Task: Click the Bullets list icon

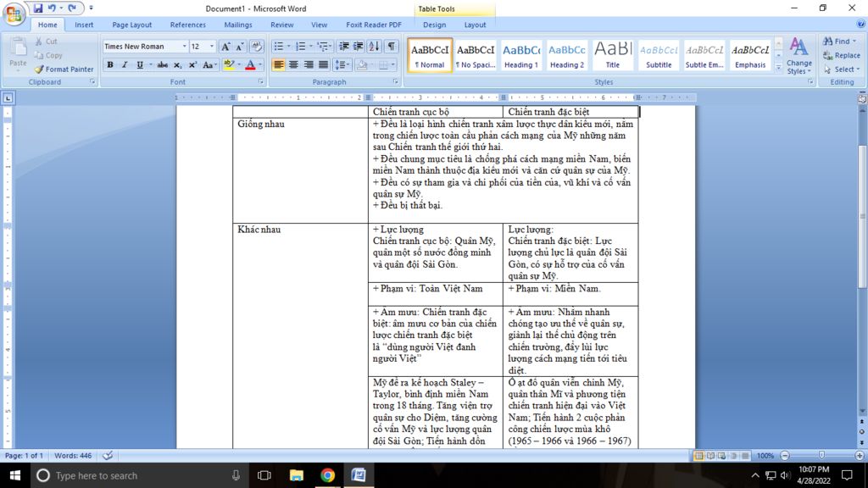Action: click(278, 47)
